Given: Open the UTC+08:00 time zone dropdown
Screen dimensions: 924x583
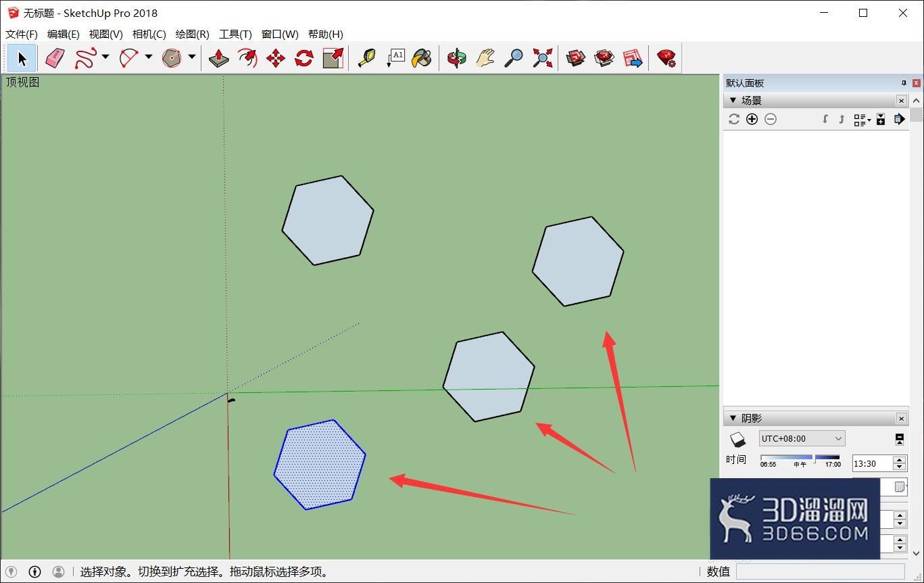Looking at the screenshot, I should click(802, 438).
